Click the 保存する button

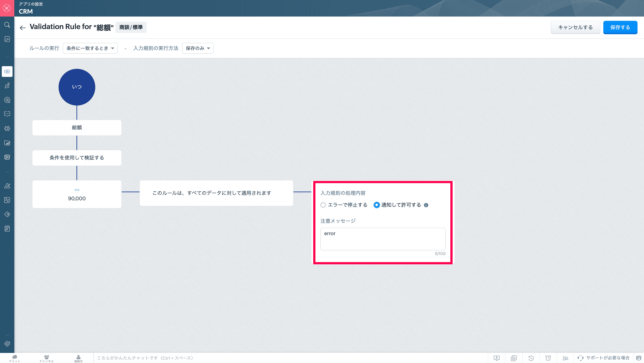tap(620, 27)
